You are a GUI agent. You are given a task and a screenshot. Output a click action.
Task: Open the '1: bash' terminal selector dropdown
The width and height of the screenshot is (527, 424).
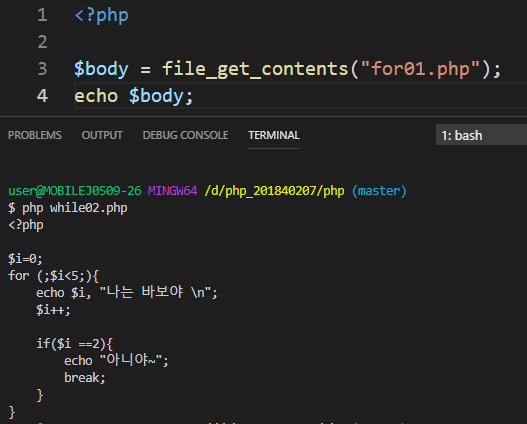481,135
